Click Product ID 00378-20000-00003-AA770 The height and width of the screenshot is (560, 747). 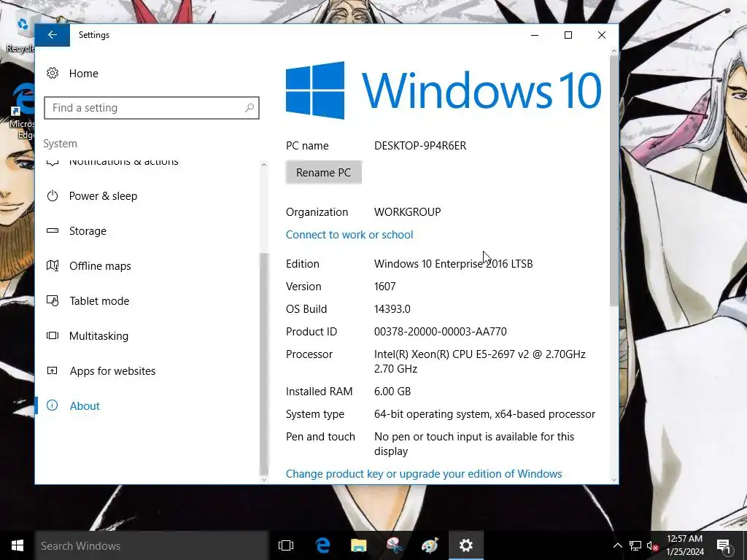pos(440,332)
